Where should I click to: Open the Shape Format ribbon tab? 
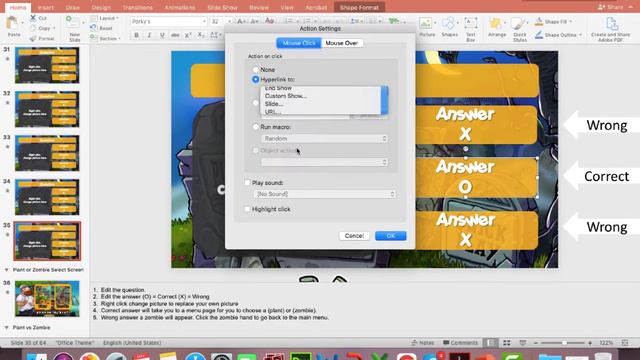coord(359,7)
